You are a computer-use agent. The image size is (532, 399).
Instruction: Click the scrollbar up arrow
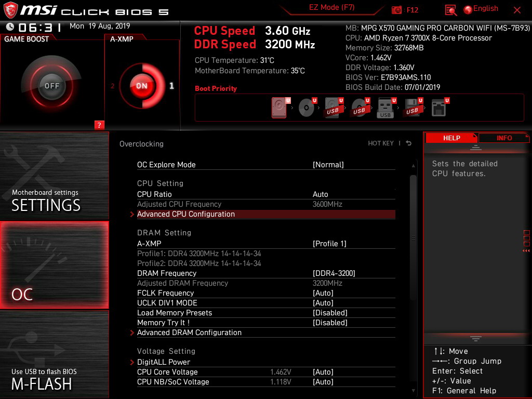[413, 166]
